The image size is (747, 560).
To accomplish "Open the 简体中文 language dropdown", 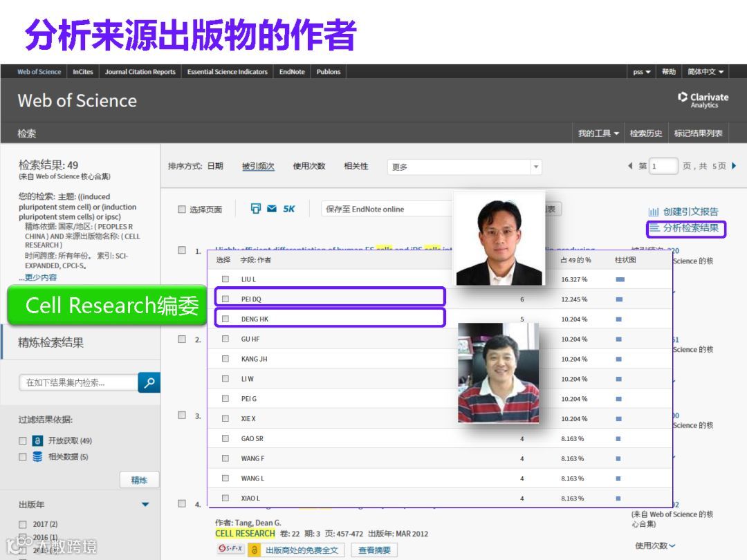I will click(x=705, y=71).
